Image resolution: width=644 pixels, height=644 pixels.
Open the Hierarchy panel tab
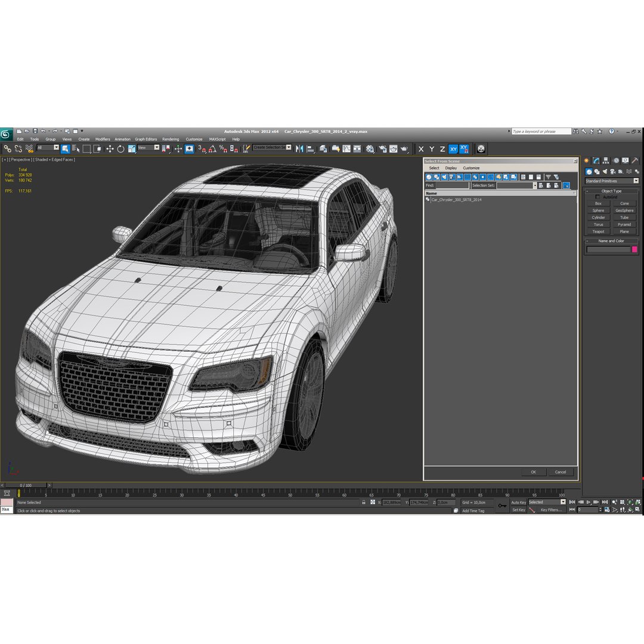(x=606, y=160)
